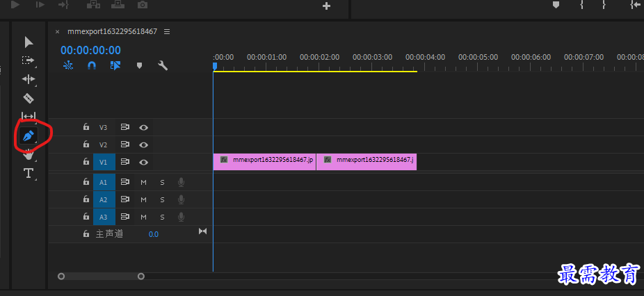644x296 pixels.
Task: Toggle sync lock for track V3
Action: coord(125,127)
